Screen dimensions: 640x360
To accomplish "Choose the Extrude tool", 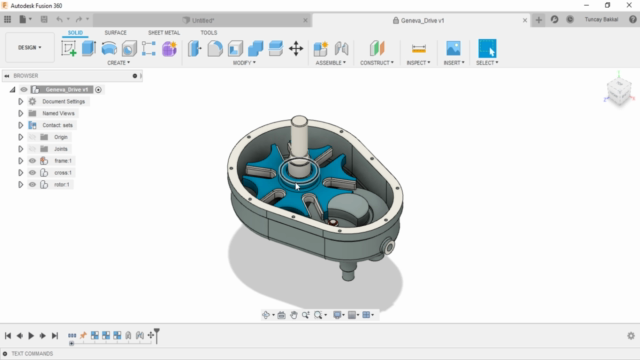I will 89,49.
